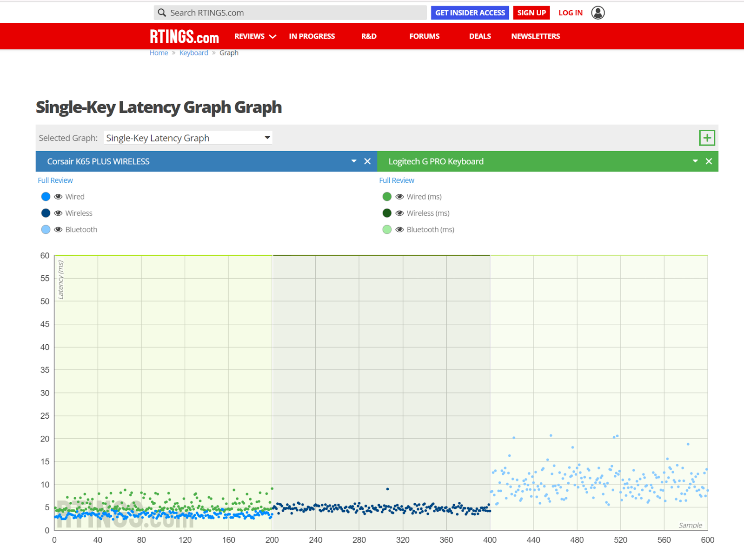
Task: Click the Sample axis label
Action: click(691, 525)
